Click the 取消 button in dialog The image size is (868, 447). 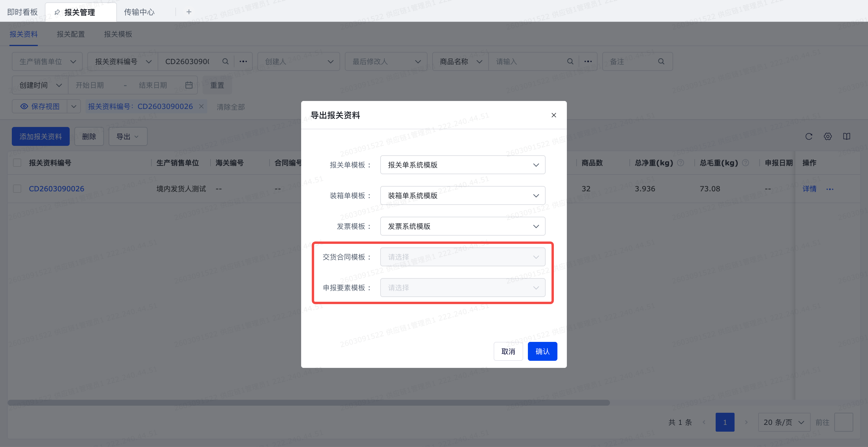[508, 351]
